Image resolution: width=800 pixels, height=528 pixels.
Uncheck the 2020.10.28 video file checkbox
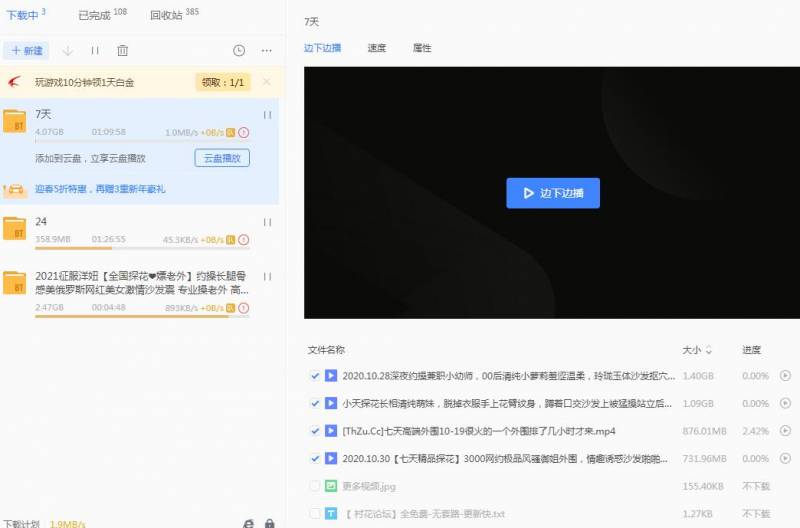(316, 376)
